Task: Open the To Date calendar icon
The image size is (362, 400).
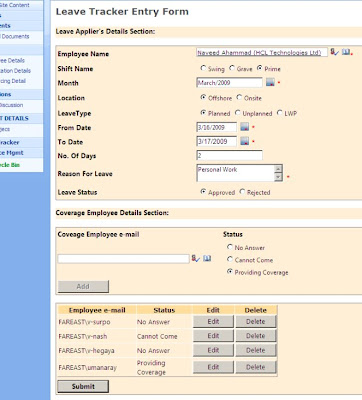Action: [245, 141]
